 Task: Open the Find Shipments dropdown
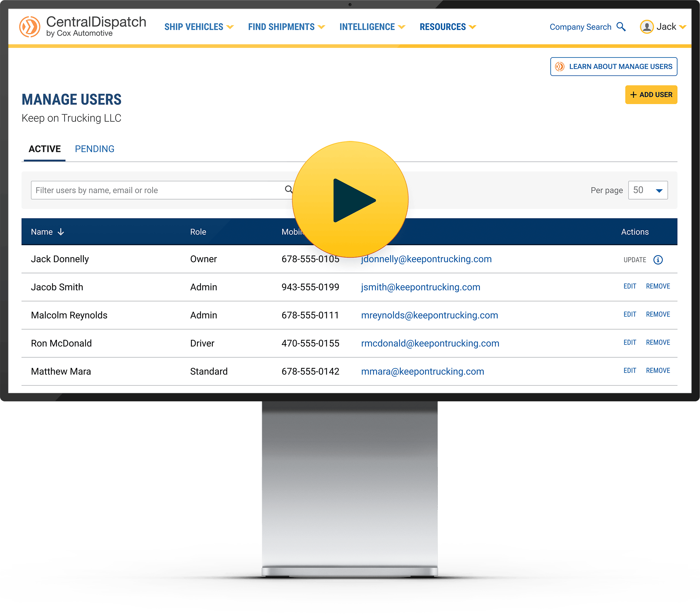(x=286, y=27)
